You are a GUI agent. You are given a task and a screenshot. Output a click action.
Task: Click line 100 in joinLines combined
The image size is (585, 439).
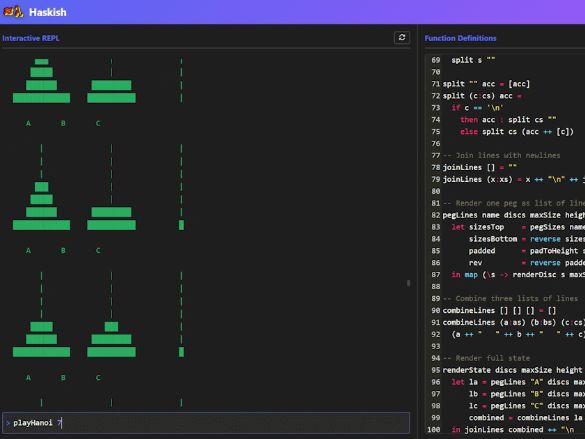click(513, 430)
